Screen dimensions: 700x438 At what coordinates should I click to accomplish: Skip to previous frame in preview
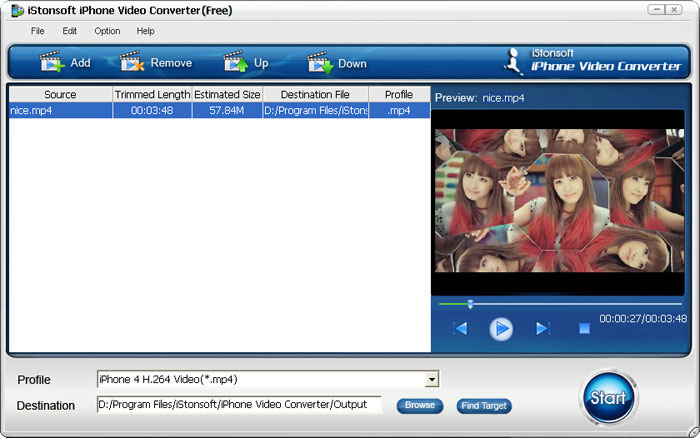(x=460, y=329)
